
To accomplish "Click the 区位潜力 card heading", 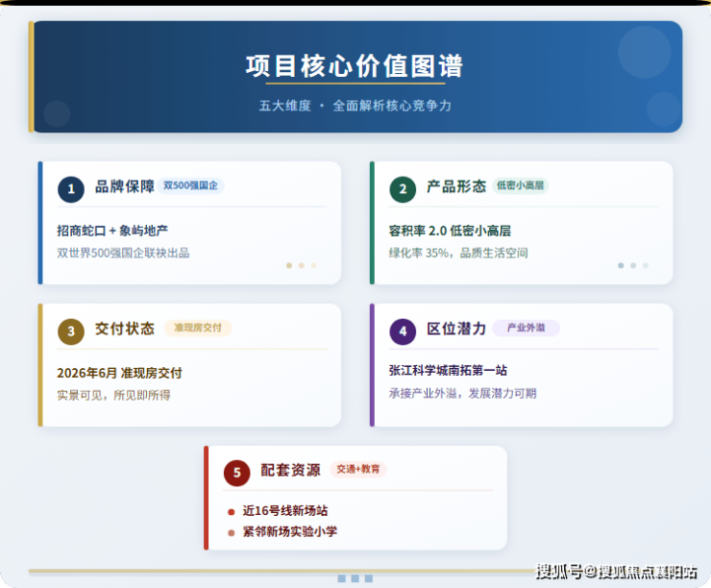I will pos(456,329).
